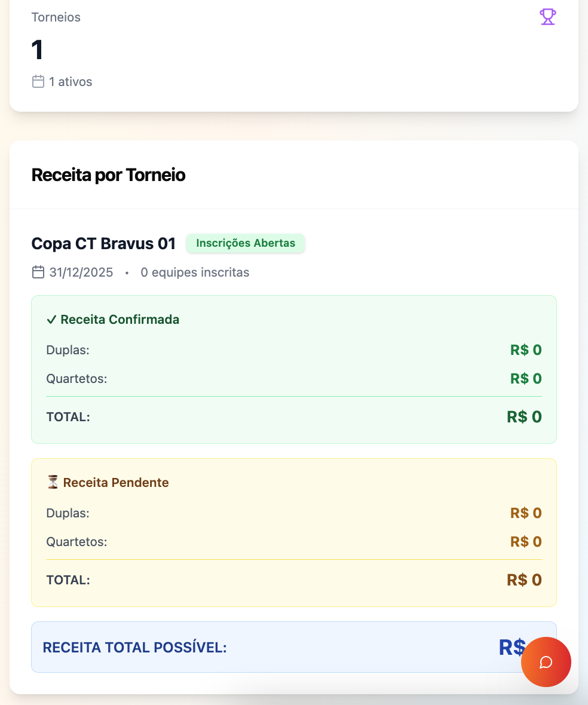Click the Torneios card label
The height and width of the screenshot is (705, 588).
pyautogui.click(x=56, y=17)
